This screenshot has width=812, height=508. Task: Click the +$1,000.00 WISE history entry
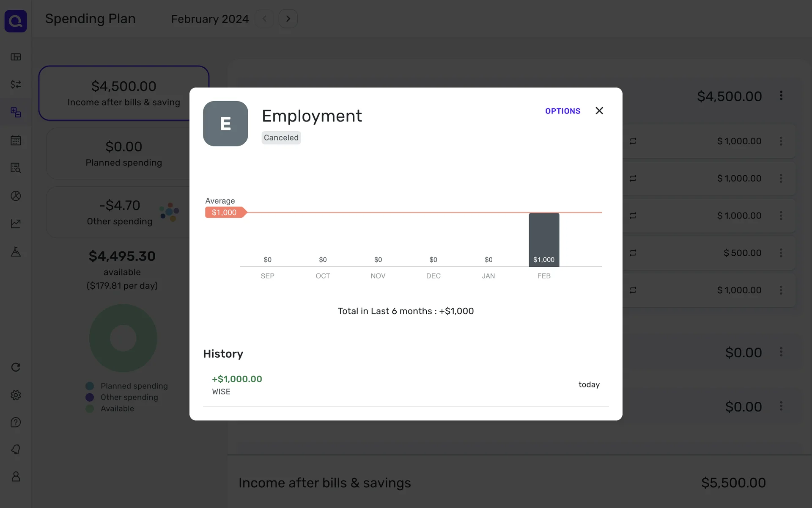click(x=405, y=384)
